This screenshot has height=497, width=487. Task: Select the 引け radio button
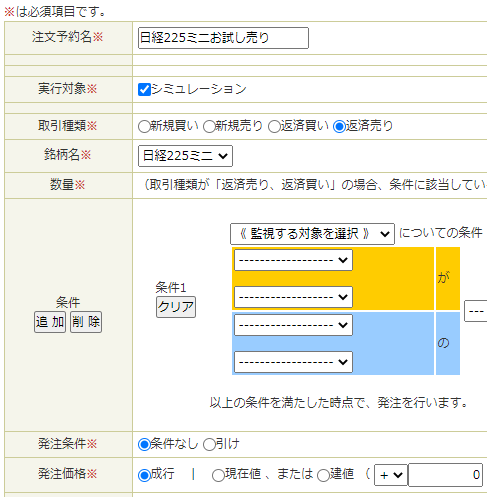pyautogui.click(x=209, y=444)
